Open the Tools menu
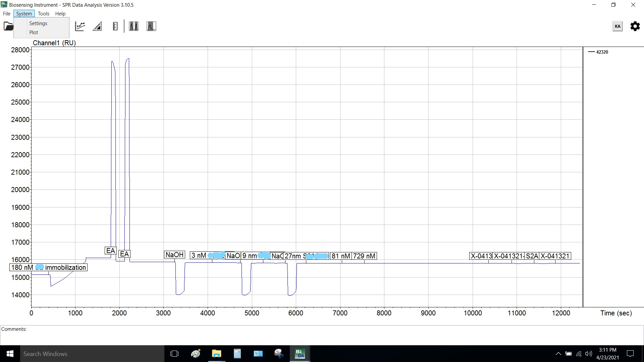 (x=44, y=14)
